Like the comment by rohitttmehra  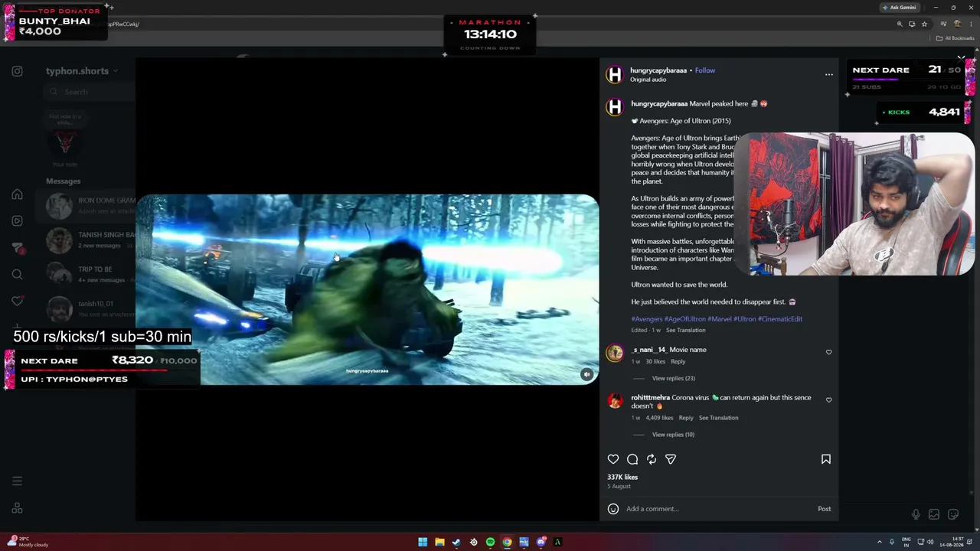coord(828,399)
